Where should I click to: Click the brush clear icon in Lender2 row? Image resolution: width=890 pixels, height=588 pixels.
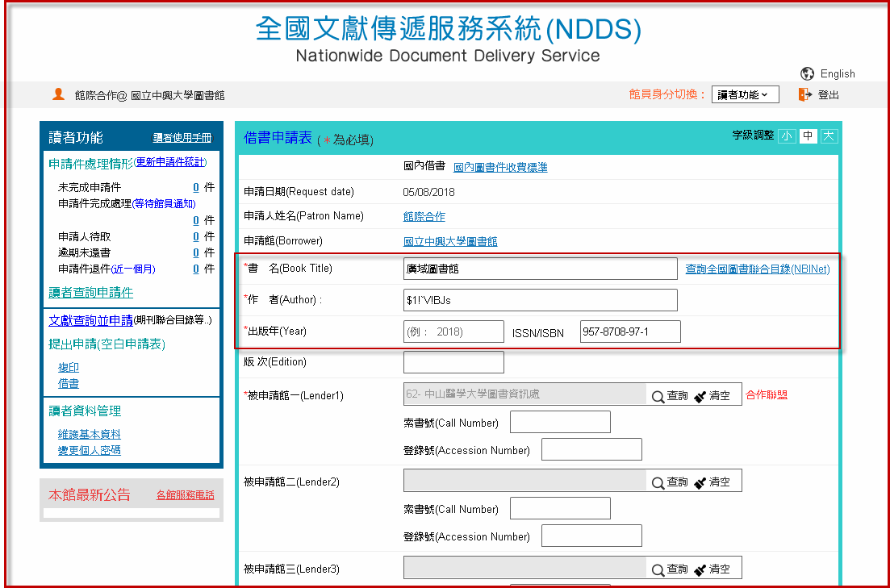click(700, 482)
